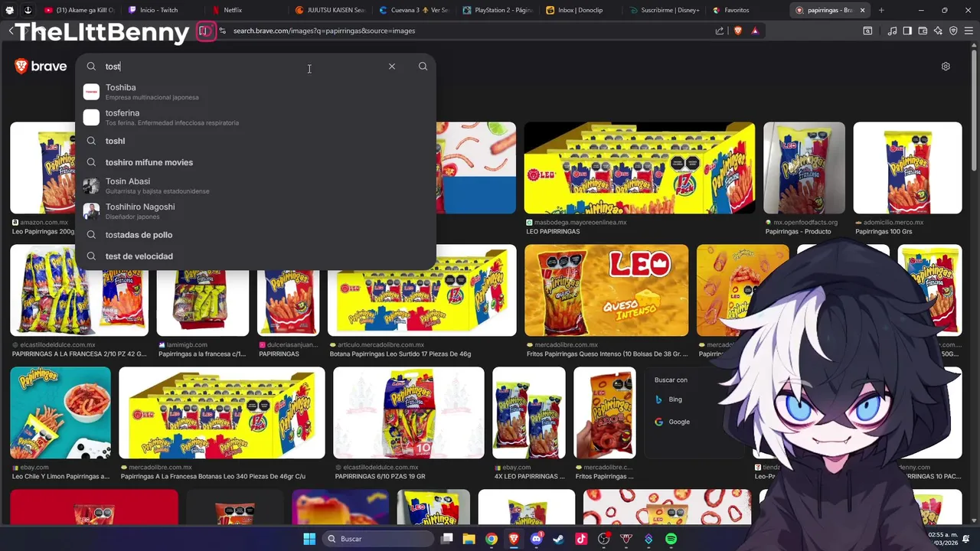
Task: Select the Toshihiro Nagoshi suggestion
Action: [x=256, y=211]
